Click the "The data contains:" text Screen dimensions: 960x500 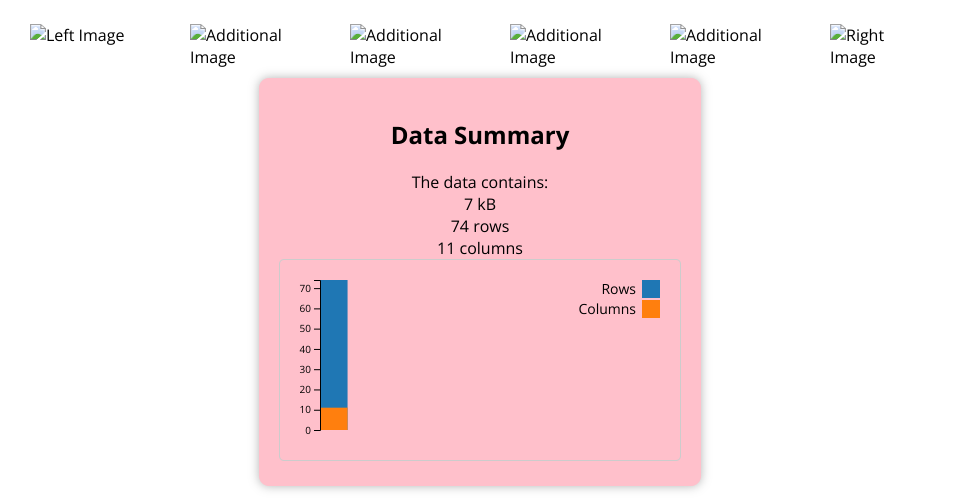coord(480,183)
